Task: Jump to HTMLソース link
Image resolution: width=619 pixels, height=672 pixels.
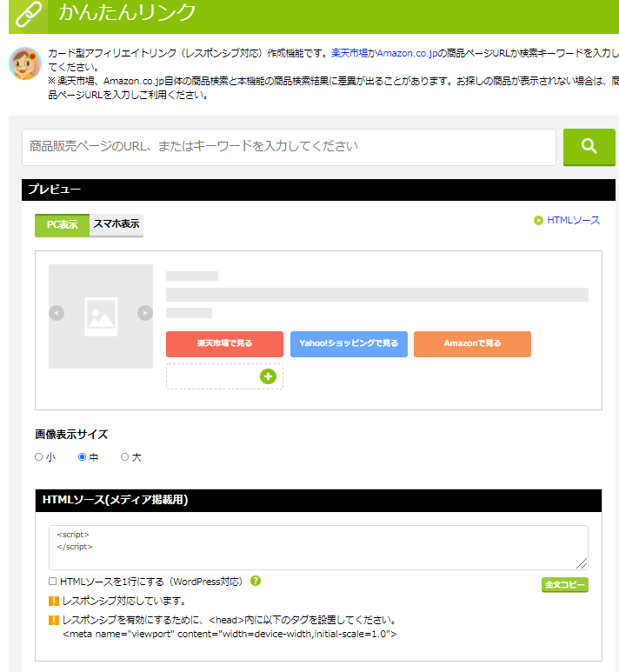Action: 574,220
